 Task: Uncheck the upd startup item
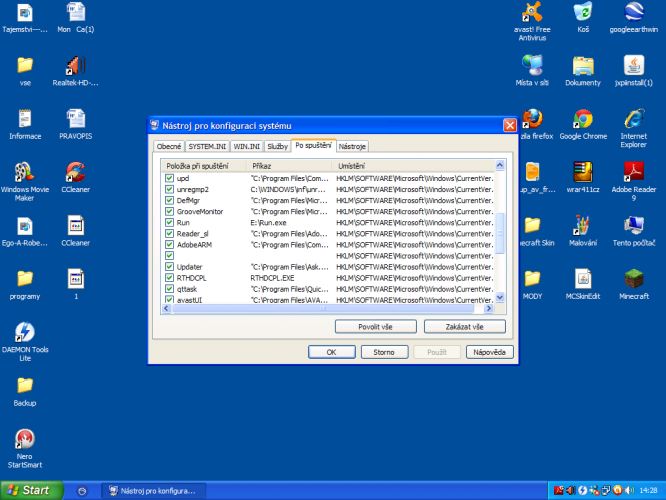click(169, 178)
